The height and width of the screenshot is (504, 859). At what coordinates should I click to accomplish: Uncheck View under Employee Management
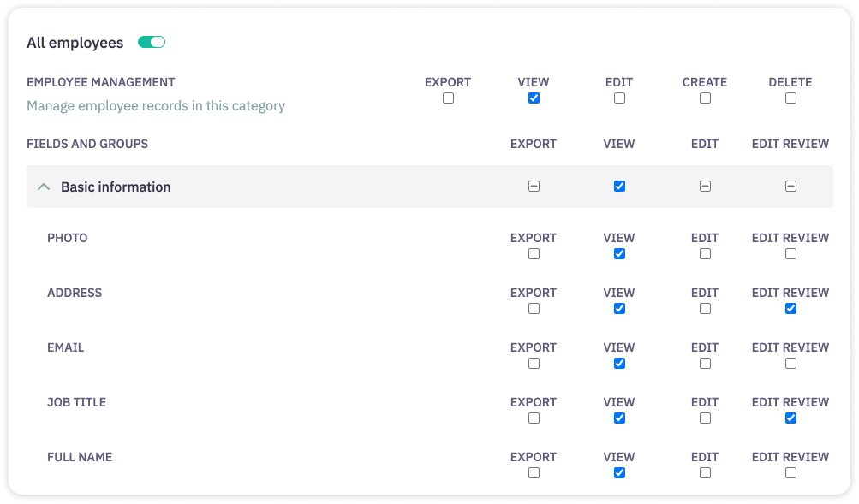[534, 98]
